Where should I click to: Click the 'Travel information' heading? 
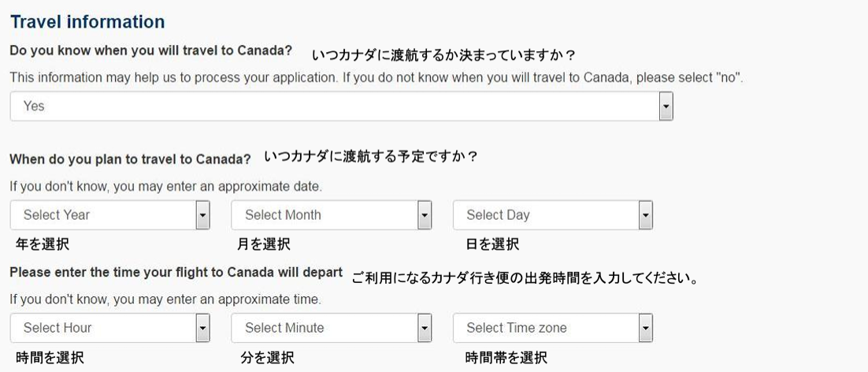87,22
